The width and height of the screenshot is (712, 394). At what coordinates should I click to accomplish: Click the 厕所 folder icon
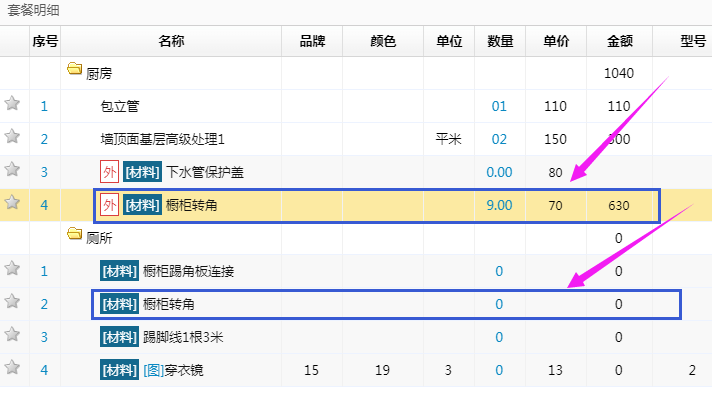74,234
